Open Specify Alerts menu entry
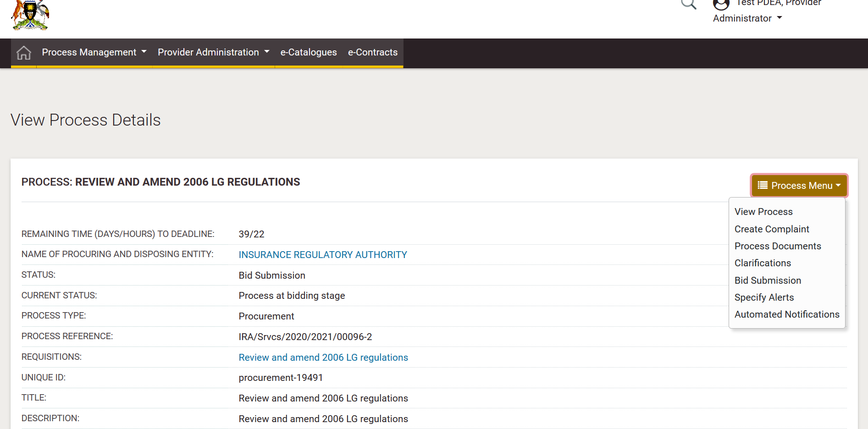 point(764,297)
